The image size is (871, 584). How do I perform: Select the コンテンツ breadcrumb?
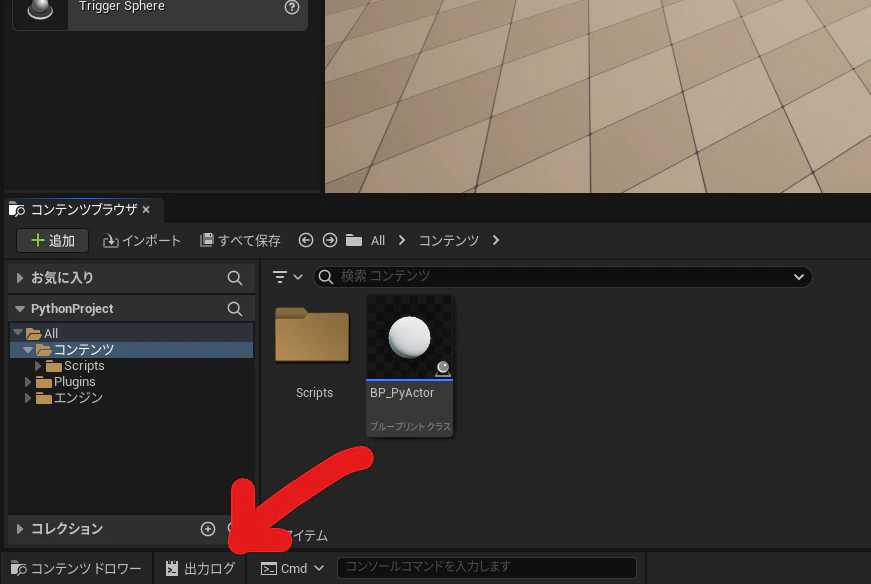448,241
